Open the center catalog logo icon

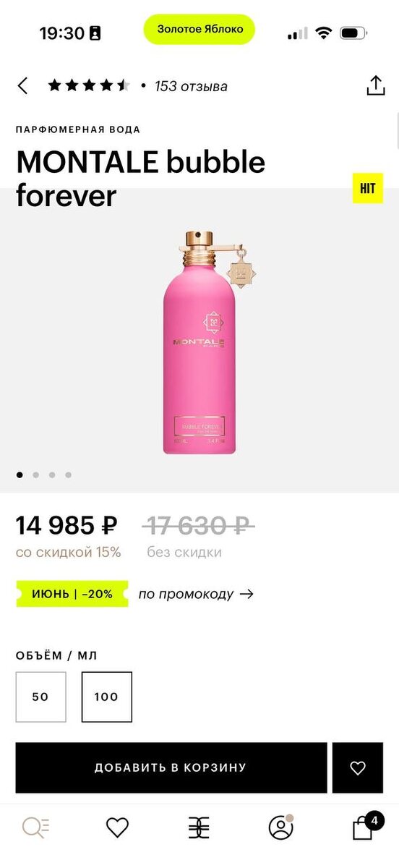tap(199, 827)
